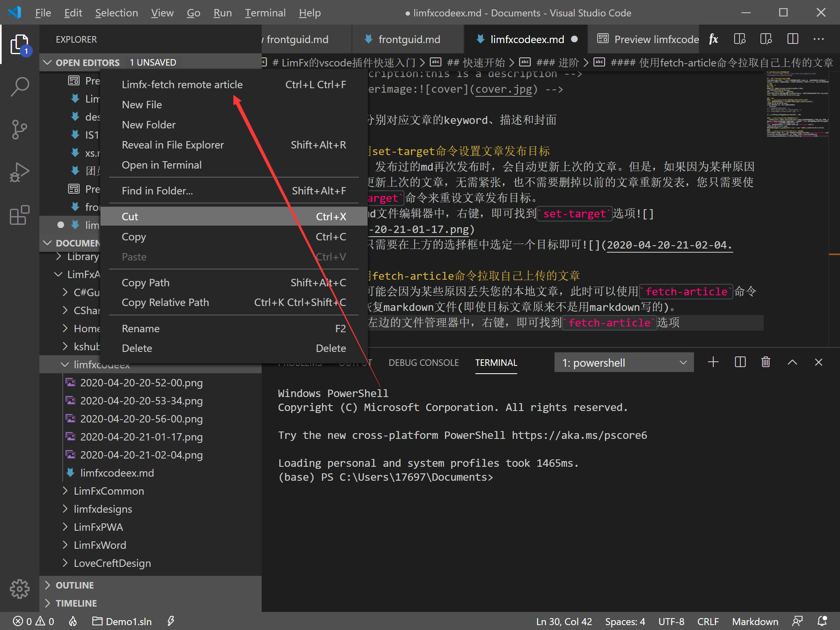Click Demo1.sln project in status bar

pyautogui.click(x=122, y=621)
